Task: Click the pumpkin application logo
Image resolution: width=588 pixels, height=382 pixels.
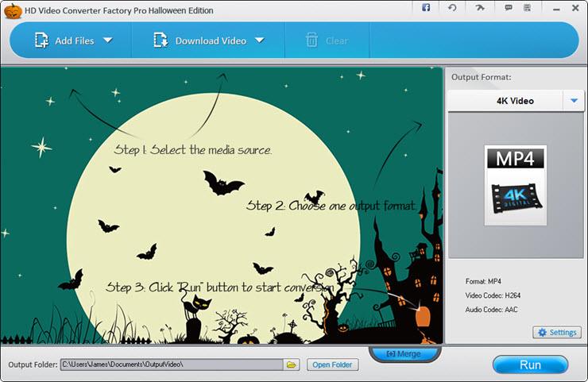Action: click(x=13, y=10)
